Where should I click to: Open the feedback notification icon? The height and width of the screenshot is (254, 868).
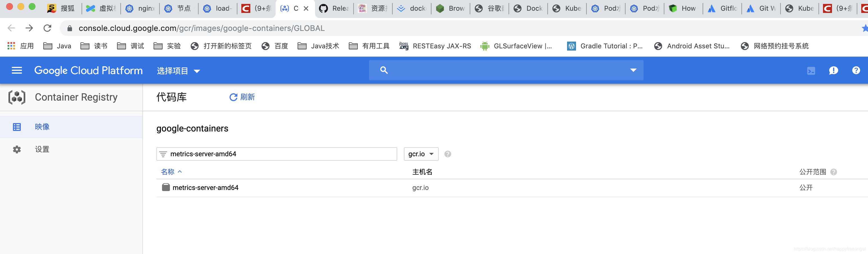tap(833, 70)
